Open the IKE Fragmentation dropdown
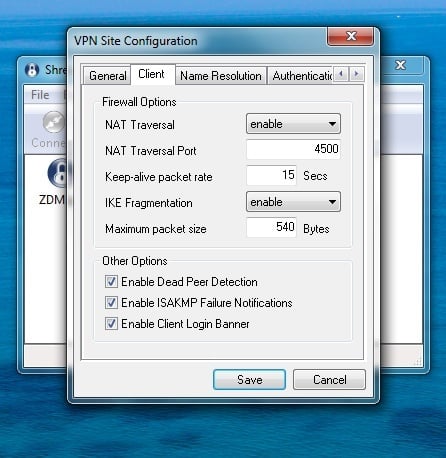The width and height of the screenshot is (446, 458). click(293, 202)
